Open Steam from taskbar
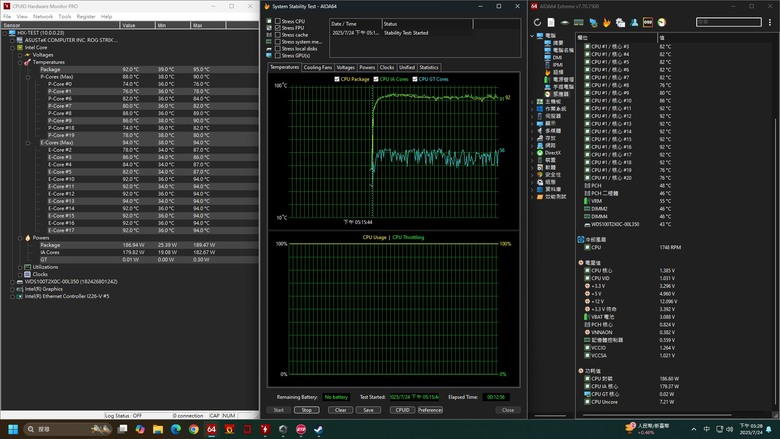The image size is (780, 439). 318,429
